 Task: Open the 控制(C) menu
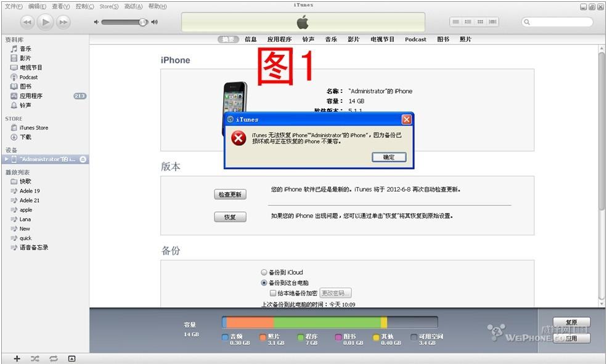point(85,6)
